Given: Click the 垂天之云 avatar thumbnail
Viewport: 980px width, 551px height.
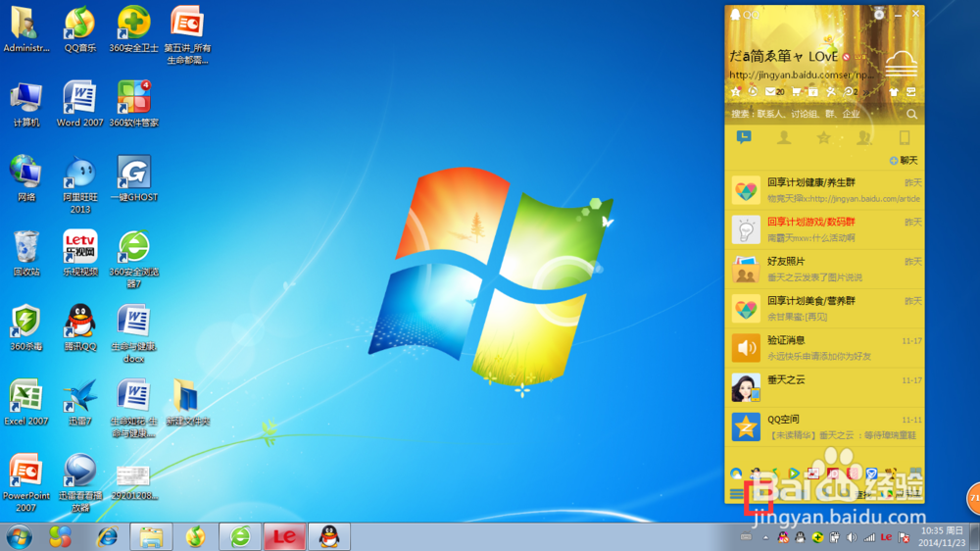Looking at the screenshot, I should coord(746,388).
